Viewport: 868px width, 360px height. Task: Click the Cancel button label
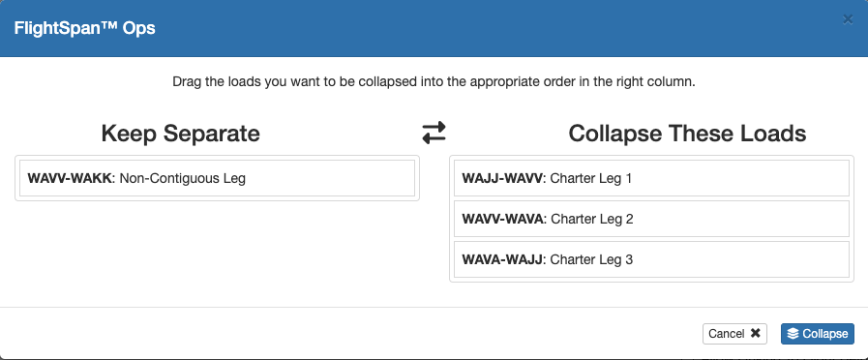tap(727, 334)
